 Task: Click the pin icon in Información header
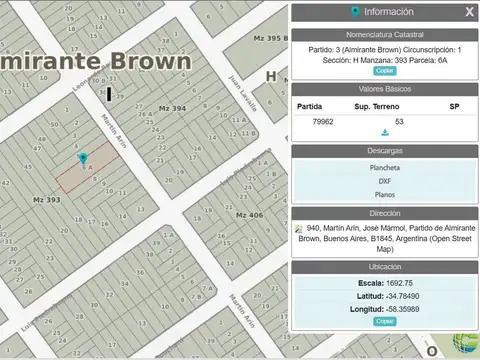point(355,12)
